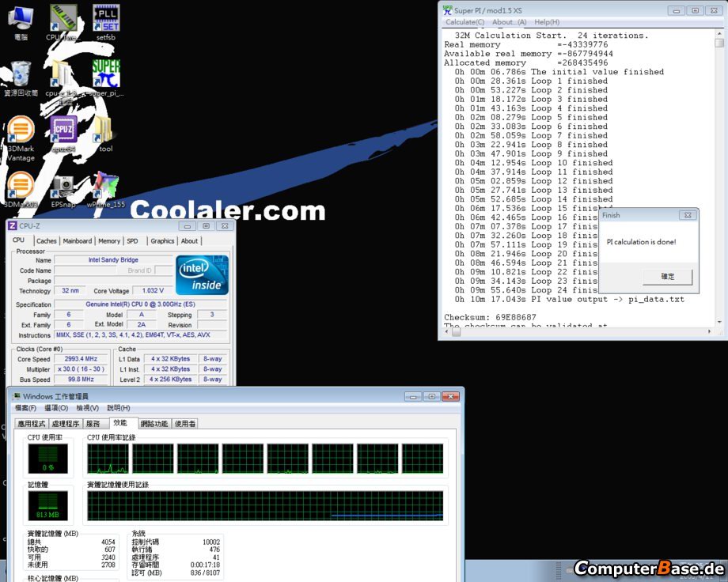The height and width of the screenshot is (582, 728).
Task: Switch to the 處理程序 tab in Task Manager
Action: (x=66, y=424)
